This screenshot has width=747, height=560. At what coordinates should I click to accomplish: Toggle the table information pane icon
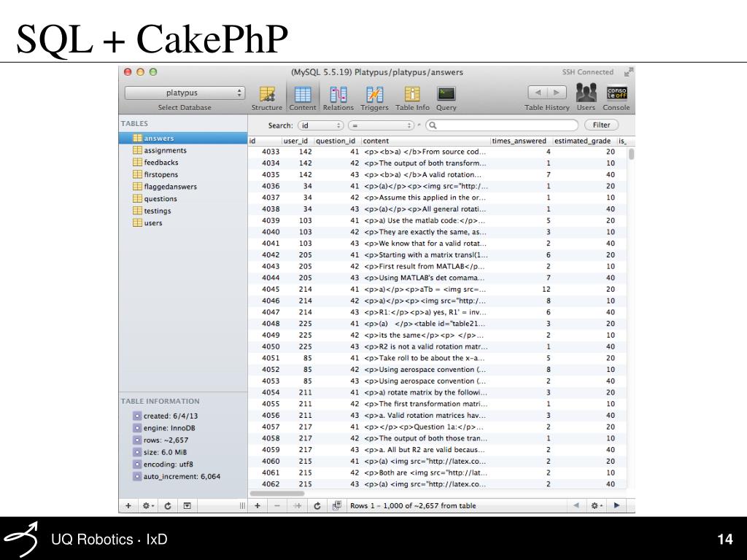pos(187,506)
